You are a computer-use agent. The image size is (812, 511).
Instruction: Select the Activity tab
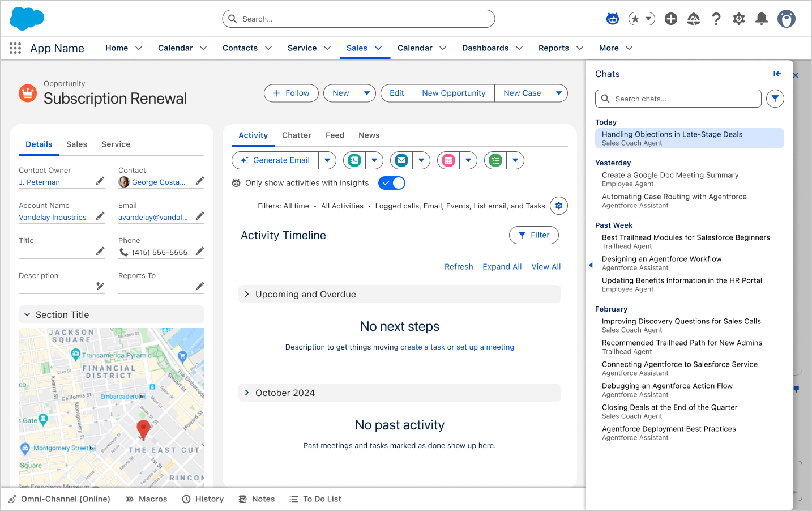(253, 135)
